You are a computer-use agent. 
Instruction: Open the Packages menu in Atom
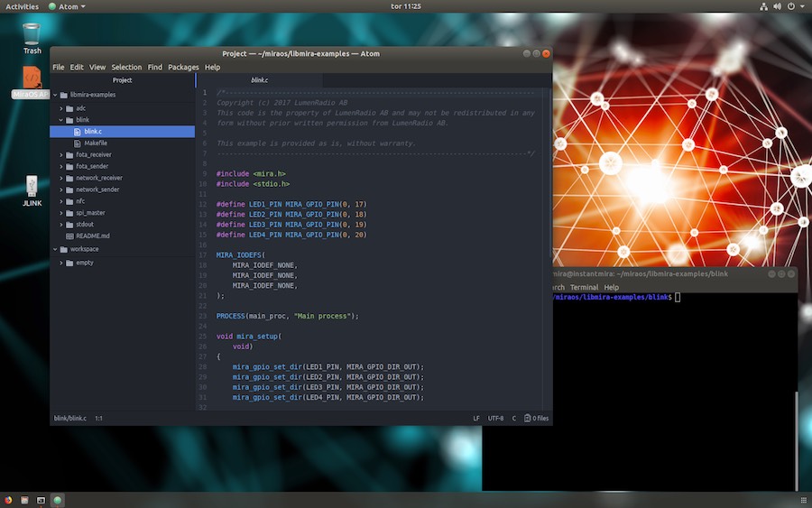[183, 68]
